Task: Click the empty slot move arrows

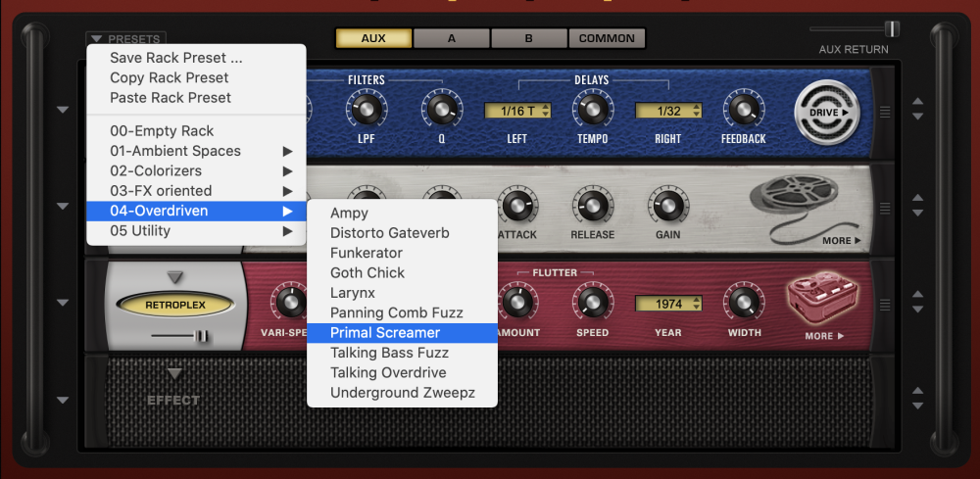Action: [917, 398]
